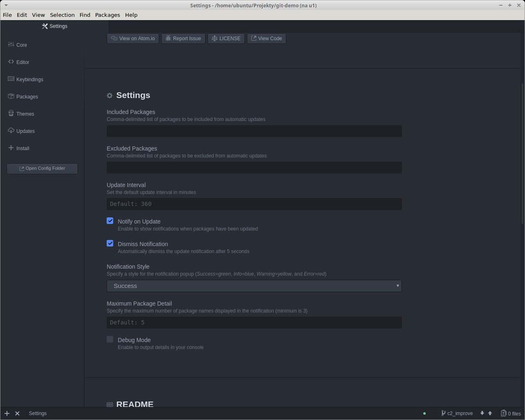
Task: Click the Update Interval input field
Action: 254,204
